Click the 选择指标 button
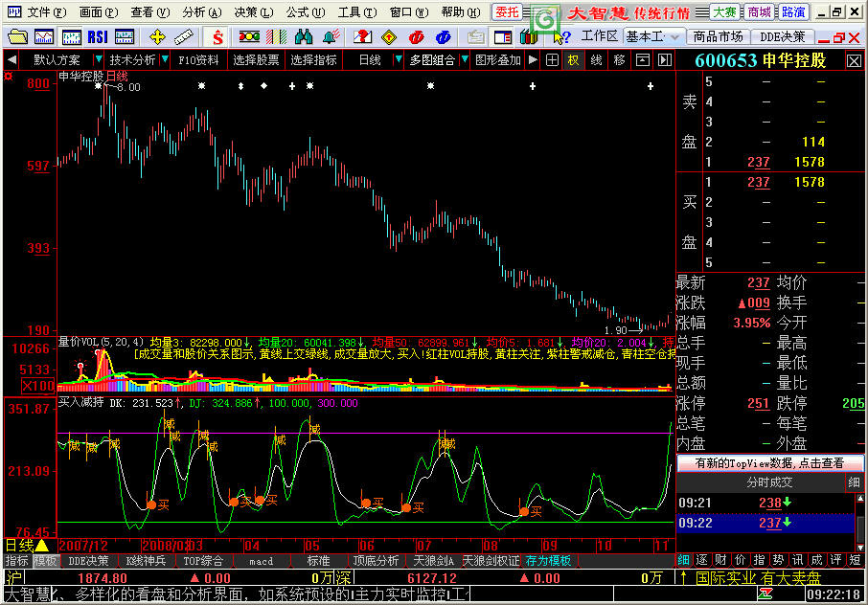 (313, 59)
